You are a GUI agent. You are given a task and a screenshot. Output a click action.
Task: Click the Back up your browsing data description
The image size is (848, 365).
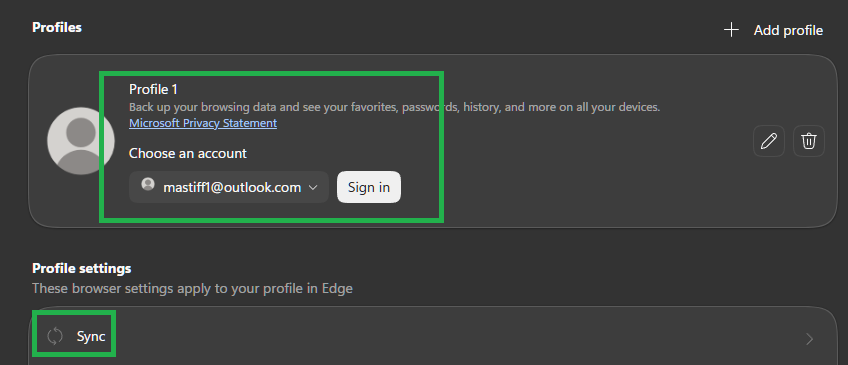[x=394, y=107]
